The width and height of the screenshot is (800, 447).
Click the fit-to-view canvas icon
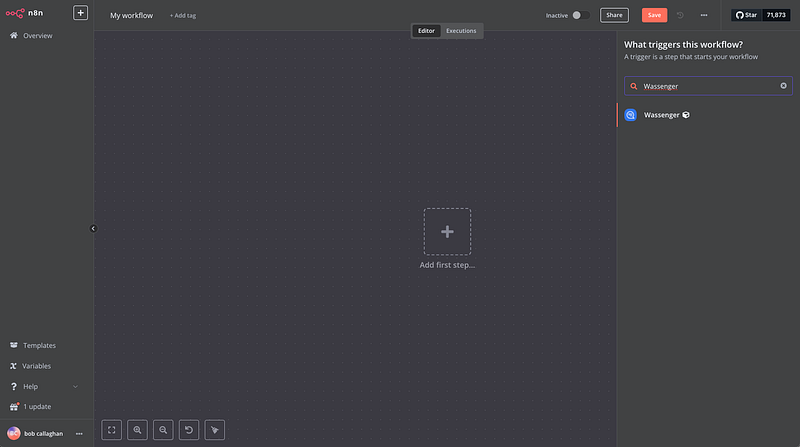[x=112, y=430]
